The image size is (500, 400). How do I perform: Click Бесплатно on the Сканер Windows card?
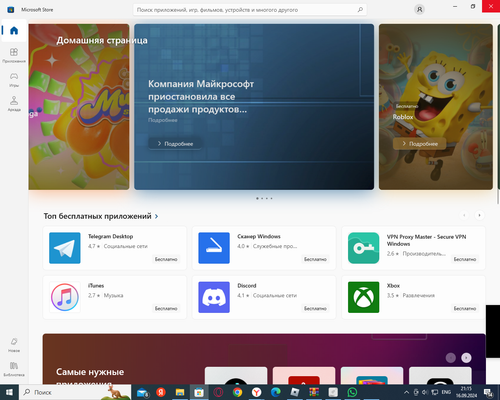(315, 259)
